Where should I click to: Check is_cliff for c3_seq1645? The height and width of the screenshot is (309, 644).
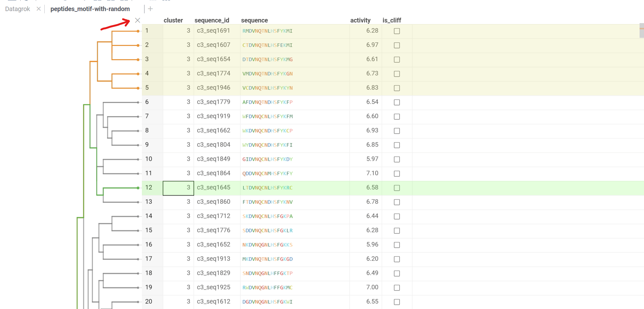[x=397, y=188]
